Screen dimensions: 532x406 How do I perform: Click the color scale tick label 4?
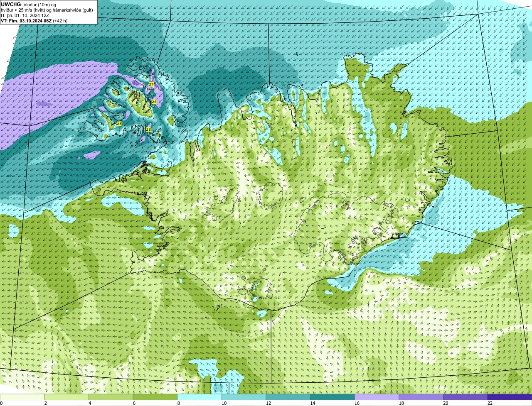tap(90, 403)
